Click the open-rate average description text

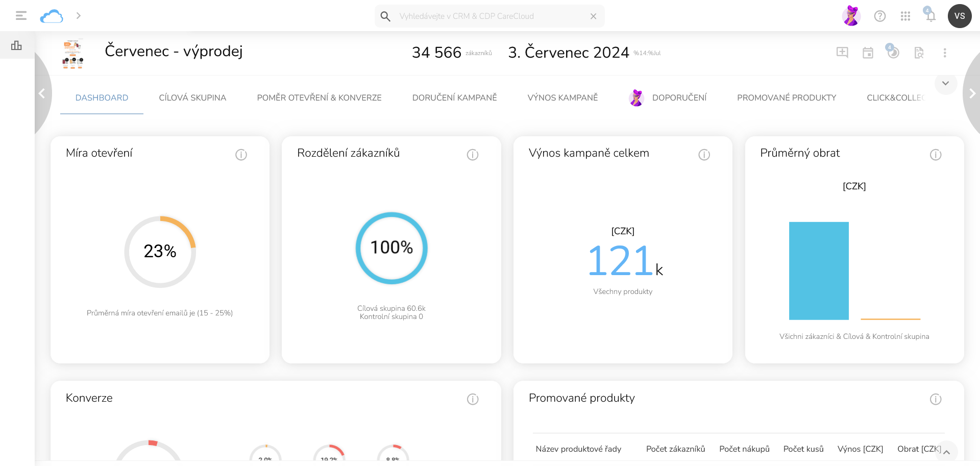pos(160,313)
